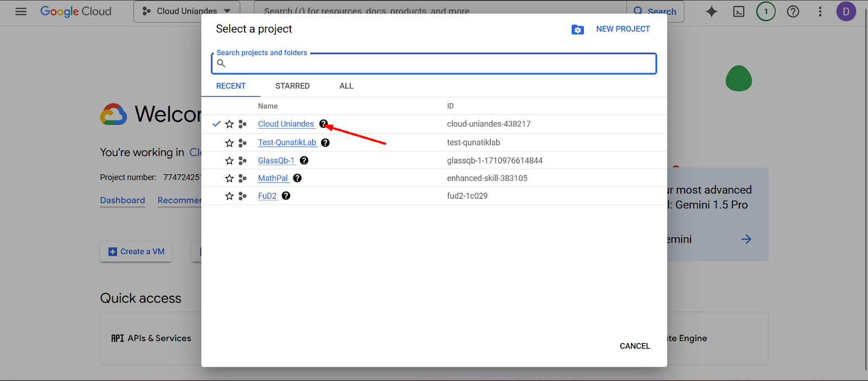
Task: Click Create a VM button
Action: tap(136, 252)
